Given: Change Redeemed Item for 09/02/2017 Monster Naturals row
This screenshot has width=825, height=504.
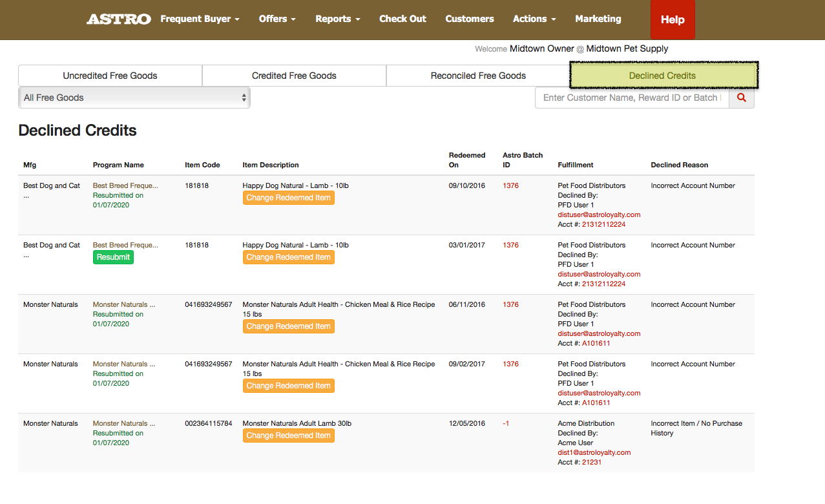Looking at the screenshot, I should (288, 386).
